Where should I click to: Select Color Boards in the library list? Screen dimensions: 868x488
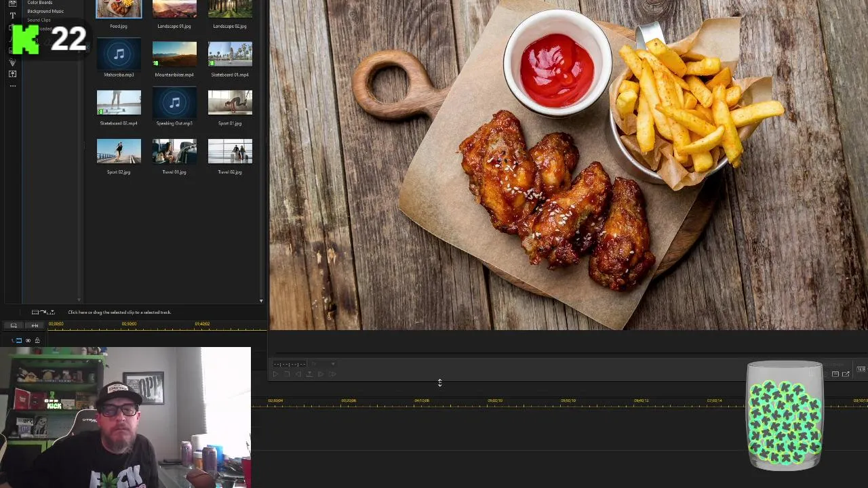click(x=40, y=3)
